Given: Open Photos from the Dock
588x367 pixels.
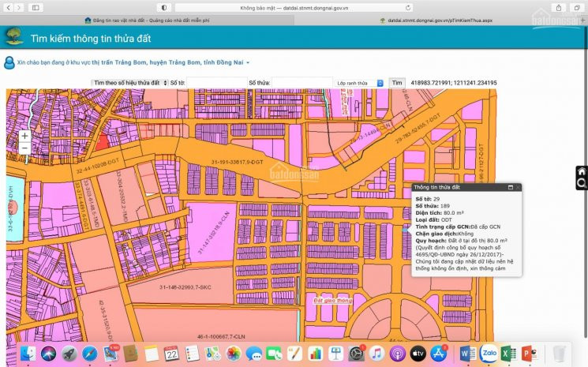Looking at the screenshot, I should coord(234,354).
